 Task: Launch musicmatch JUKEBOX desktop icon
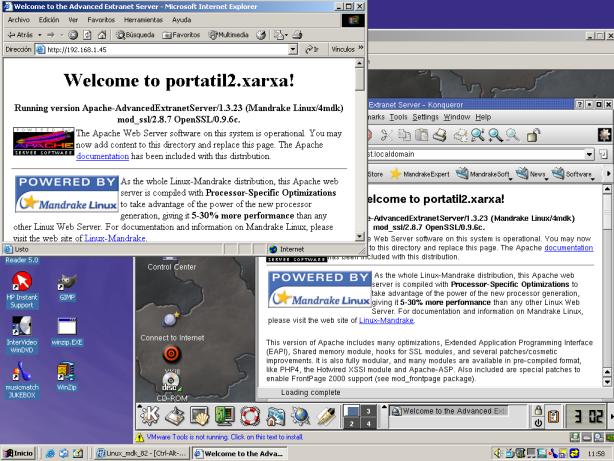(20, 372)
